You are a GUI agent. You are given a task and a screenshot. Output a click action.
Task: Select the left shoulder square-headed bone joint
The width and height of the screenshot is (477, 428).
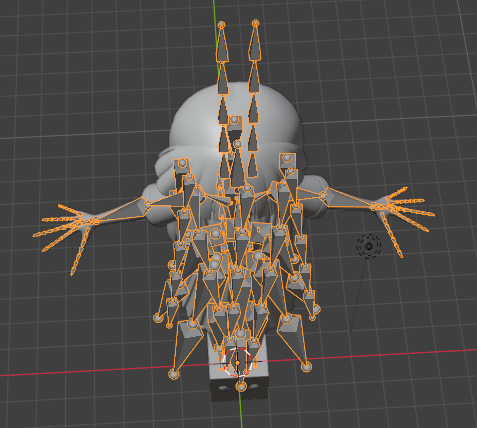coord(182,163)
